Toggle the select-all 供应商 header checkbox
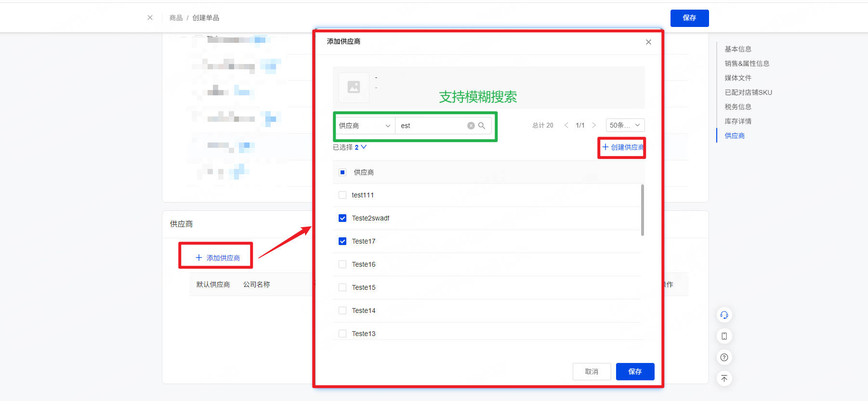 click(342, 172)
